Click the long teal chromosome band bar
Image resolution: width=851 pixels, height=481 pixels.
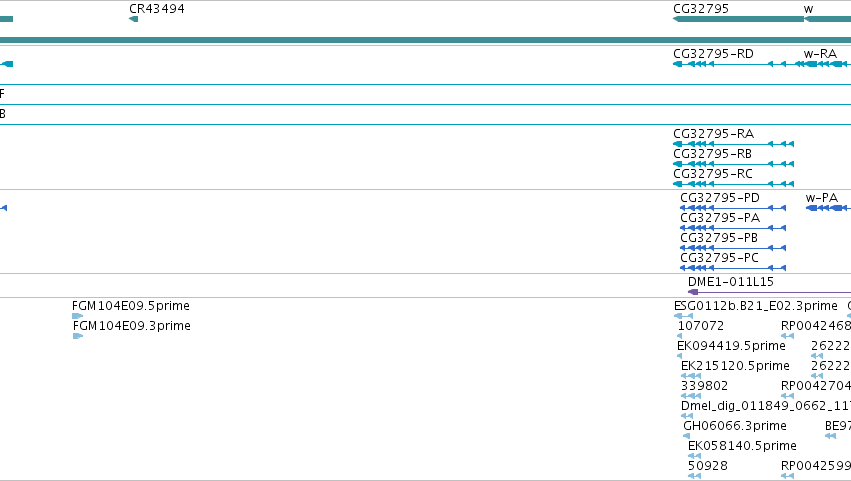click(426, 40)
